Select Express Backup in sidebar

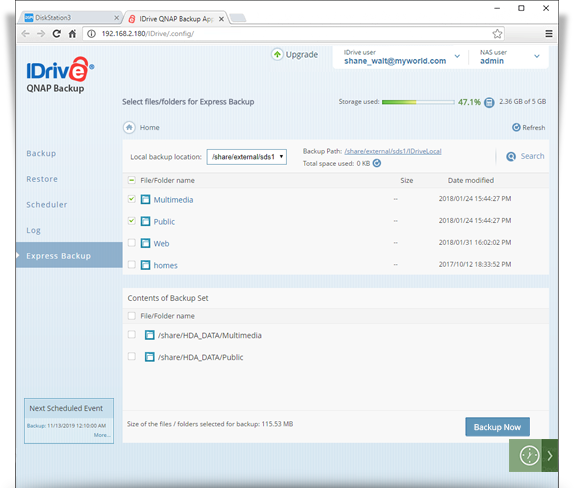pyautogui.click(x=69, y=255)
